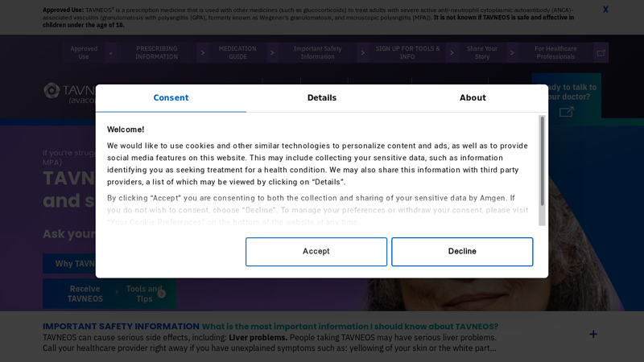The image size is (644, 362).
Task: Click the Tools and Tips button
Action: [x=144, y=294]
